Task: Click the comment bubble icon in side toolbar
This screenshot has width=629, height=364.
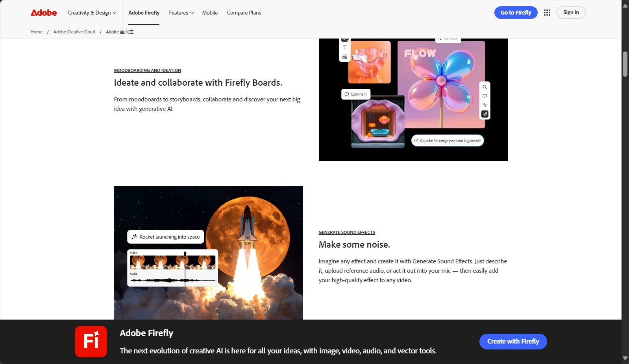Action: point(485,96)
